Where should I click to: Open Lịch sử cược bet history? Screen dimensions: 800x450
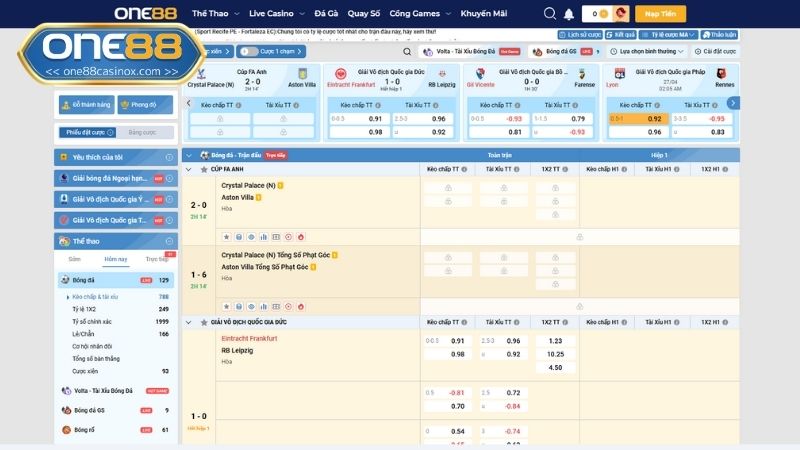[580, 35]
